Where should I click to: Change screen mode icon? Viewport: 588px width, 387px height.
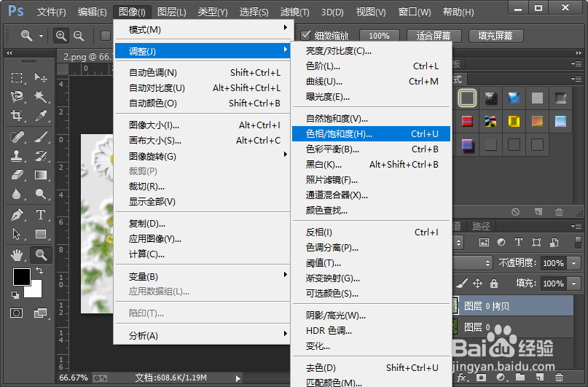pyautogui.click(x=40, y=313)
